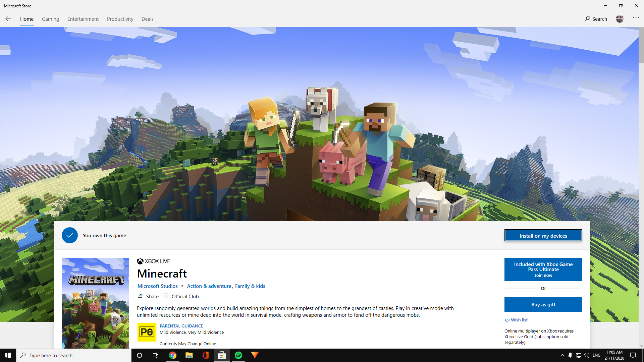The height and width of the screenshot is (362, 644).
Task: Open the Entertainment tab
Action: pos(83,19)
